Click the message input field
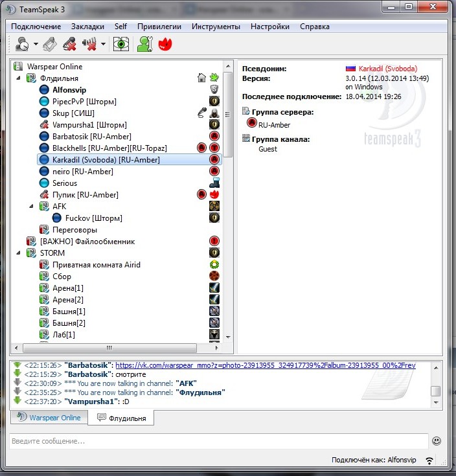This screenshot has height=476, width=456. click(x=219, y=441)
